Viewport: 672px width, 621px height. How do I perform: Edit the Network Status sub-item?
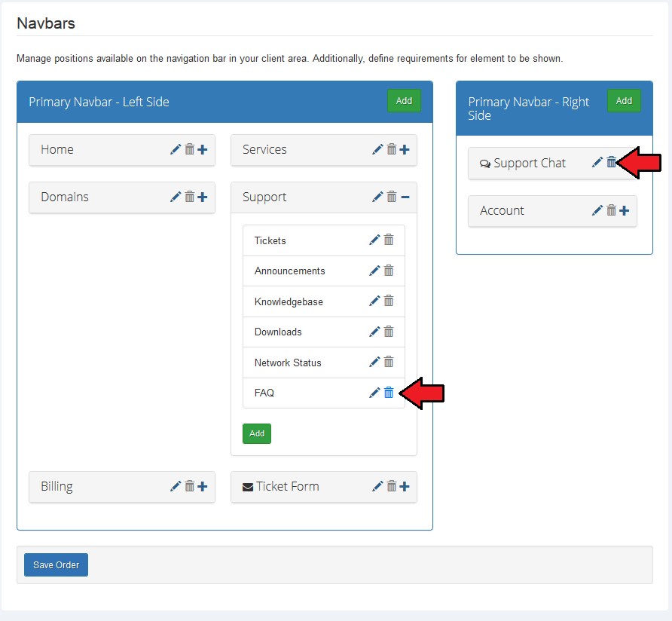click(374, 362)
